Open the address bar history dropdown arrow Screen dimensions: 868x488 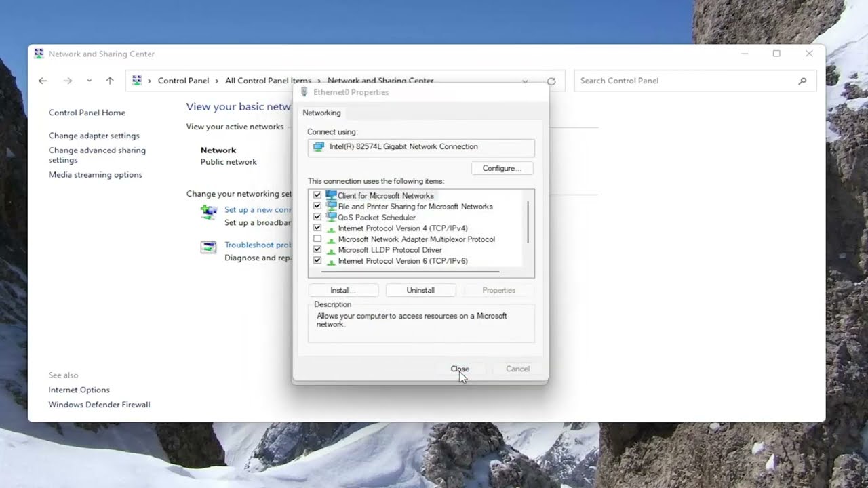coord(525,81)
